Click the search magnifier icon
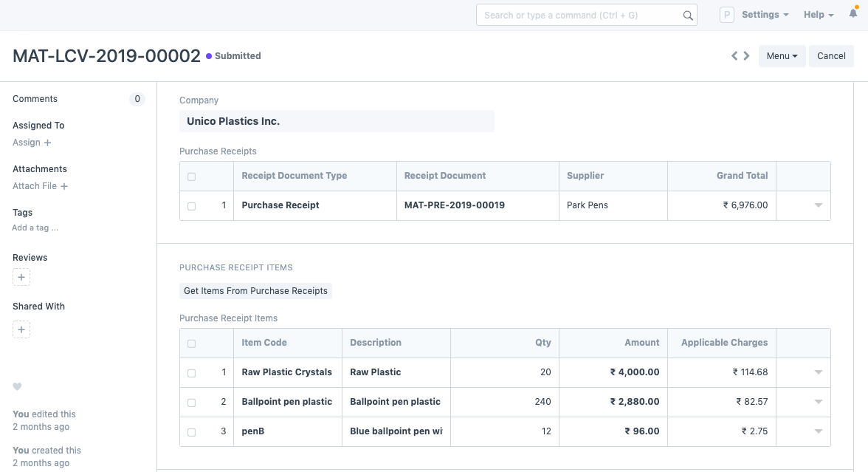Screen dimensions: 868x472 click(x=688, y=16)
